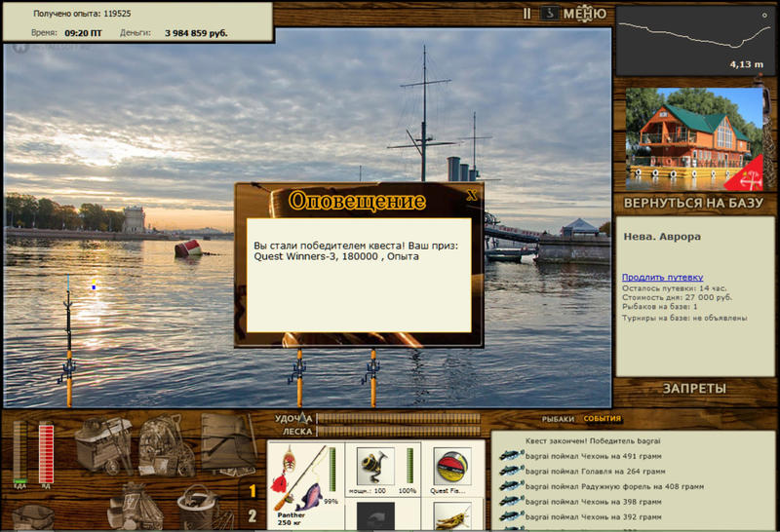Image resolution: width=780 pixels, height=532 pixels.
Task: Click the middle fishing rod below the dialog
Action: (299, 378)
